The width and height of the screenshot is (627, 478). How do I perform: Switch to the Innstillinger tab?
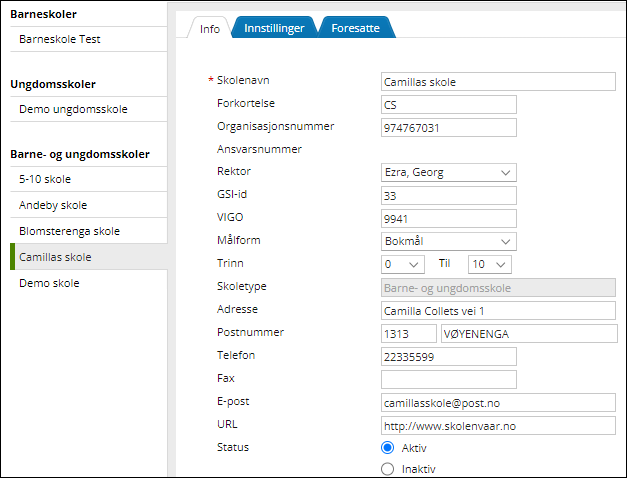274,29
